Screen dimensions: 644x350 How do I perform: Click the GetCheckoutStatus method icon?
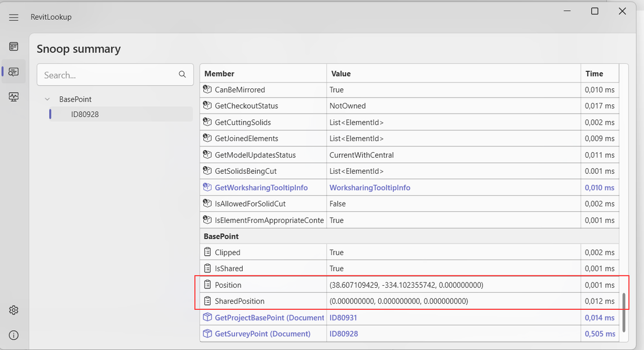[208, 106]
